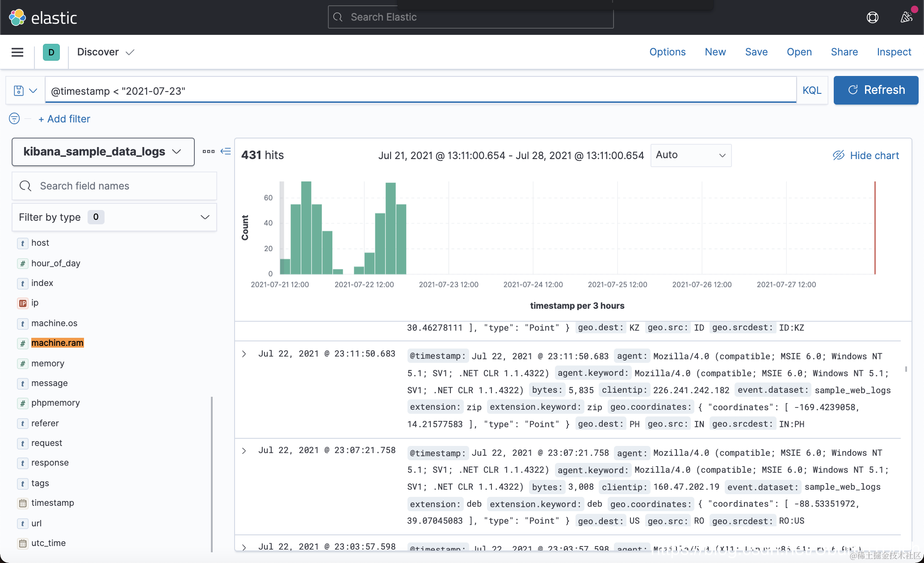Click the KQL query input box
Viewport: 924px width, 563px height.
point(421,91)
